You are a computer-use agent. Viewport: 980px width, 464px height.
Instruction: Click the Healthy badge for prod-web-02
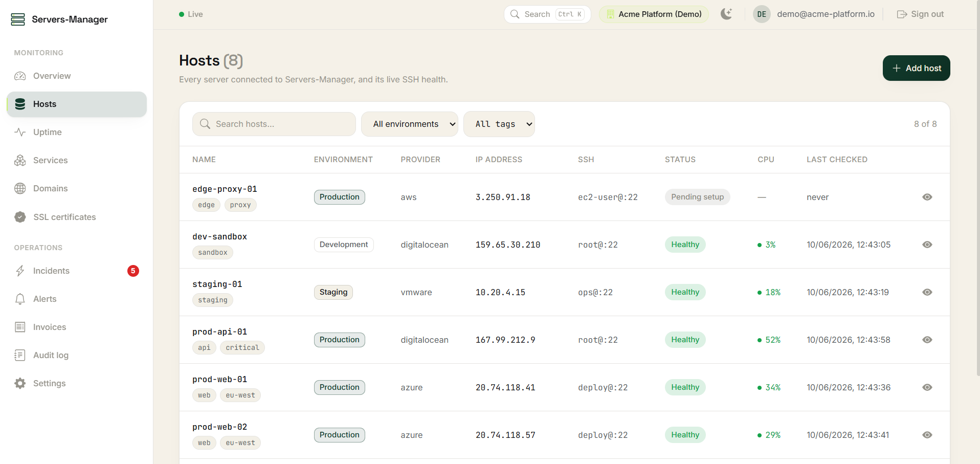(x=685, y=435)
